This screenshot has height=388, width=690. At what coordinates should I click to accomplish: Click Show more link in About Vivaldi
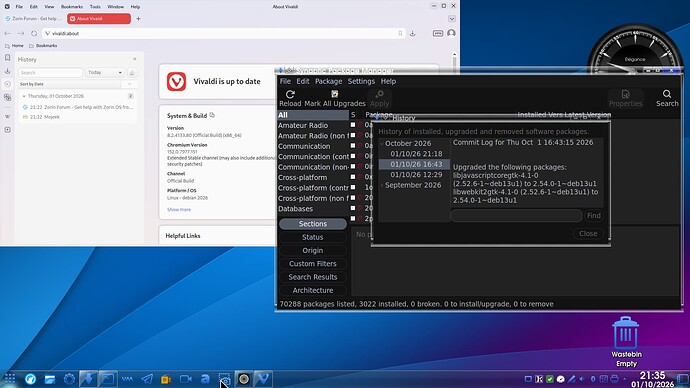pos(179,210)
